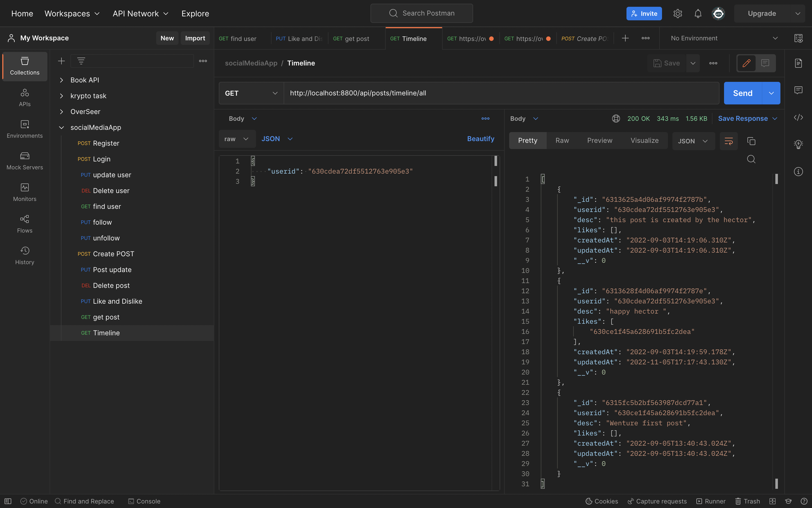Beautify the request body
Screen dimensions: 812x508
coord(480,139)
